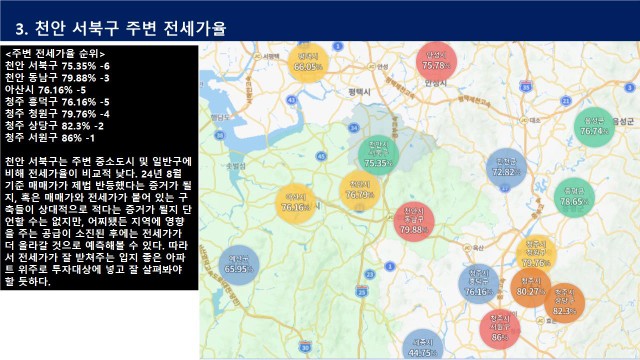Click the 안성 JC junction marker
Image resolution: width=640 pixels, height=360 pixels.
point(371,66)
